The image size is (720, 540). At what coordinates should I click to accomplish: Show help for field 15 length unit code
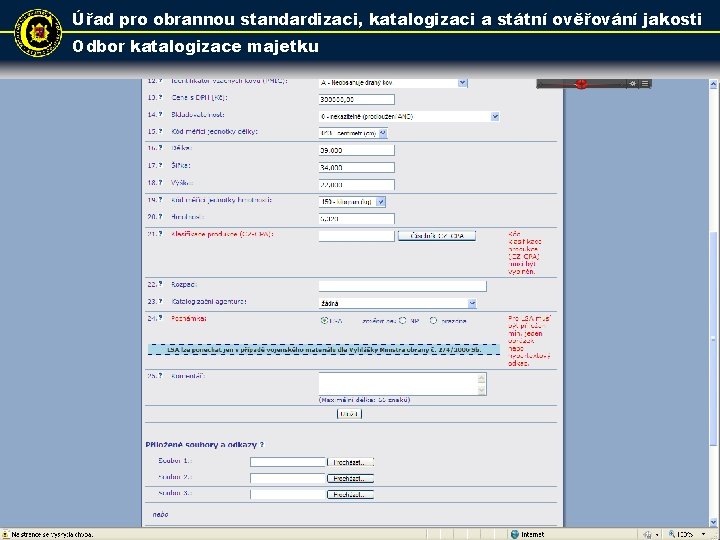tap(161, 131)
